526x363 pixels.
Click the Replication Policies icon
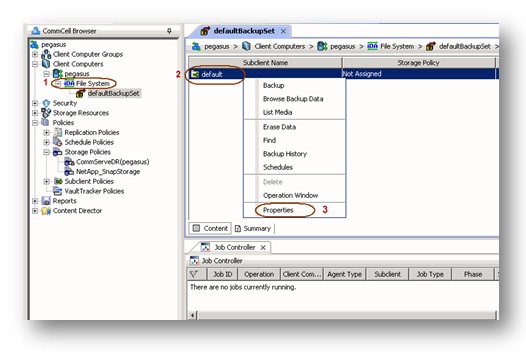click(x=58, y=132)
